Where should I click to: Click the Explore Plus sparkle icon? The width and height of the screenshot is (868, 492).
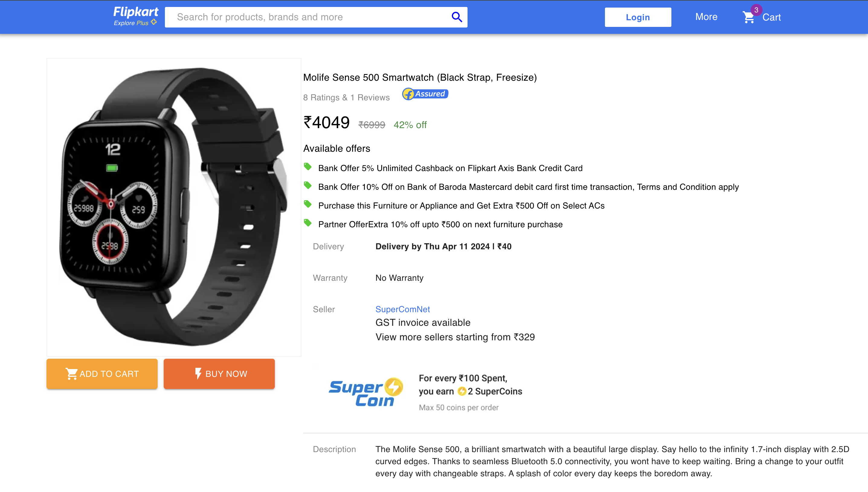click(154, 23)
